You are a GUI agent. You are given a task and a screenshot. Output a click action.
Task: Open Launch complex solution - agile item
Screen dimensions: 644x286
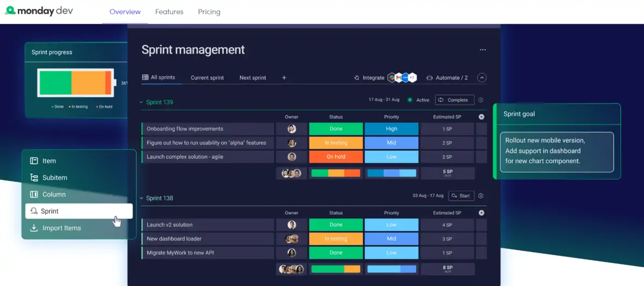(208, 157)
